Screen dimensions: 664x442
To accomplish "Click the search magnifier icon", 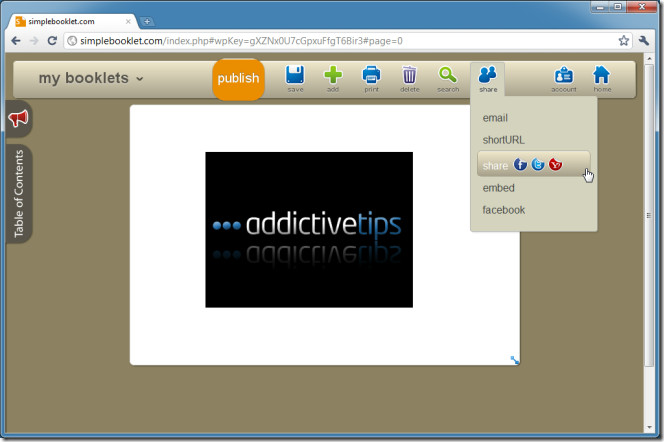I will (448, 75).
